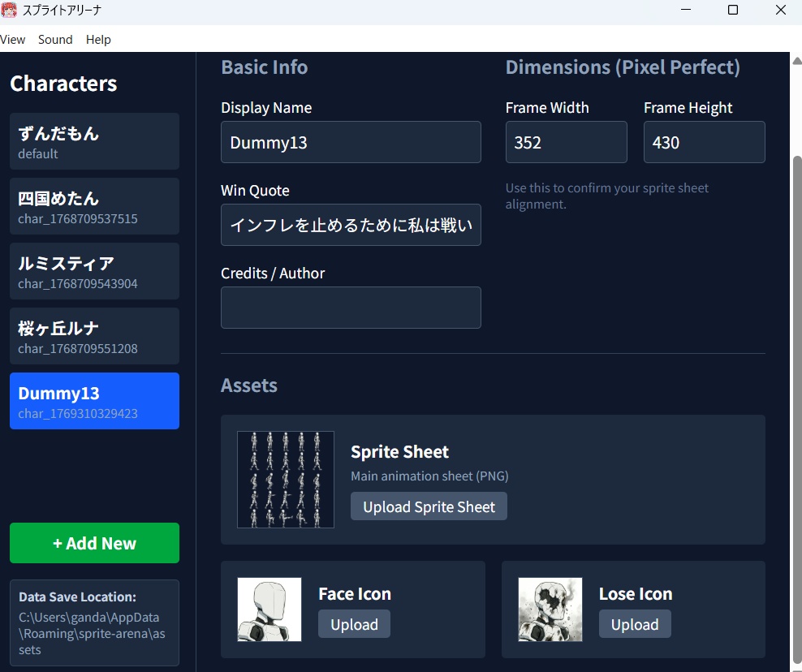The height and width of the screenshot is (672, 802).
Task: Select the Dummy13 character entry
Action: (94, 401)
